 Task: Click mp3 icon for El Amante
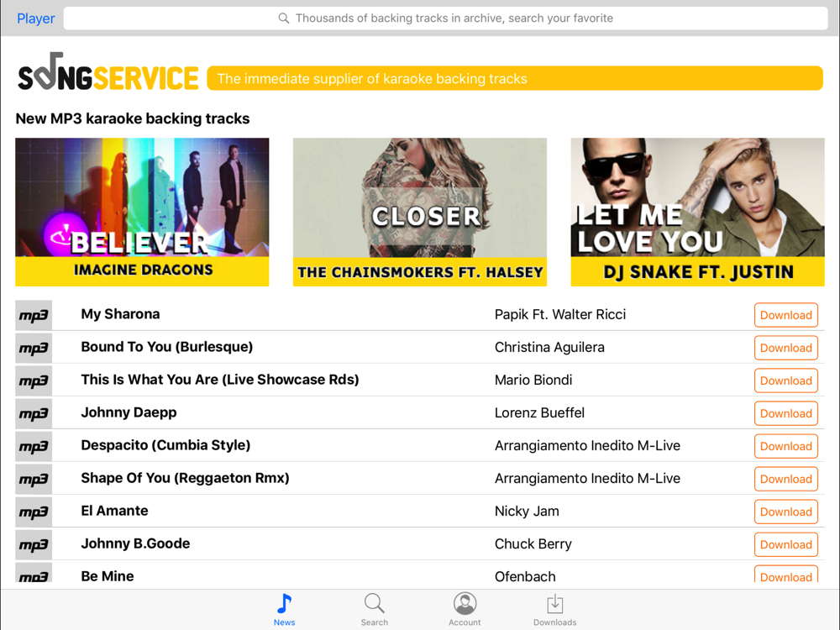coord(34,512)
